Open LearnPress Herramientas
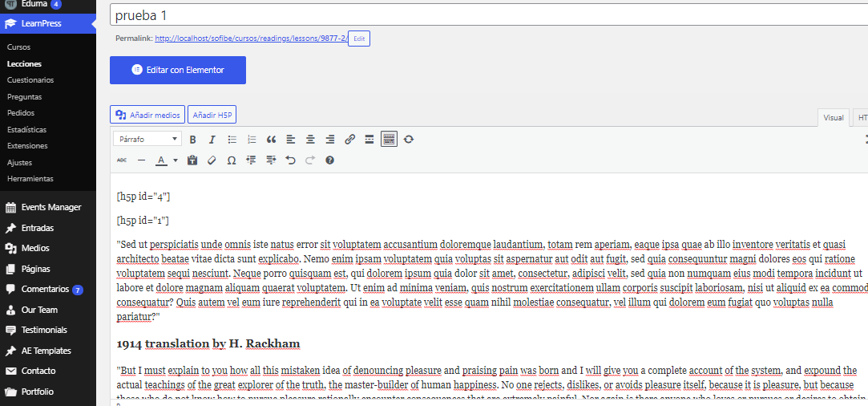This screenshot has width=868, height=406. 30,179
